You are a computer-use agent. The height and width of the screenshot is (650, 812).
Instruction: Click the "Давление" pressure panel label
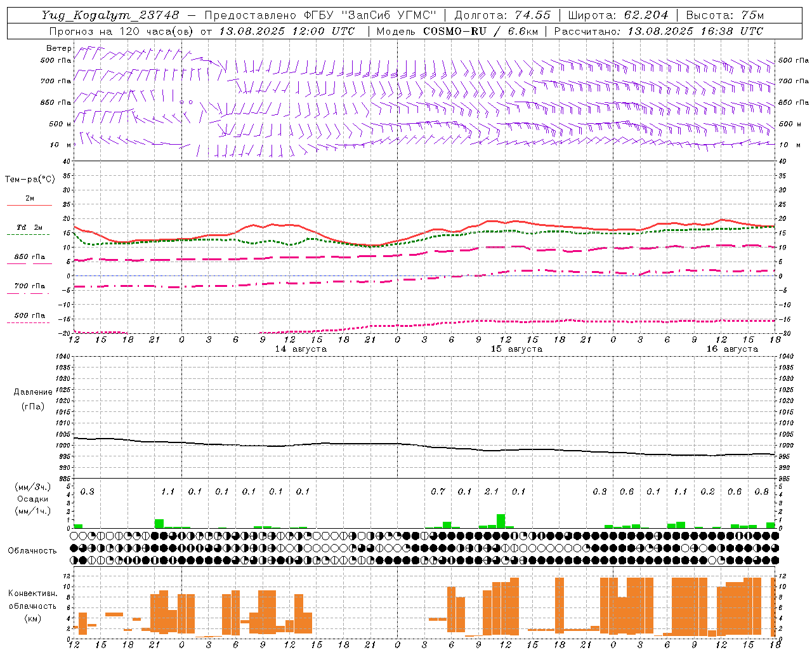33,392
